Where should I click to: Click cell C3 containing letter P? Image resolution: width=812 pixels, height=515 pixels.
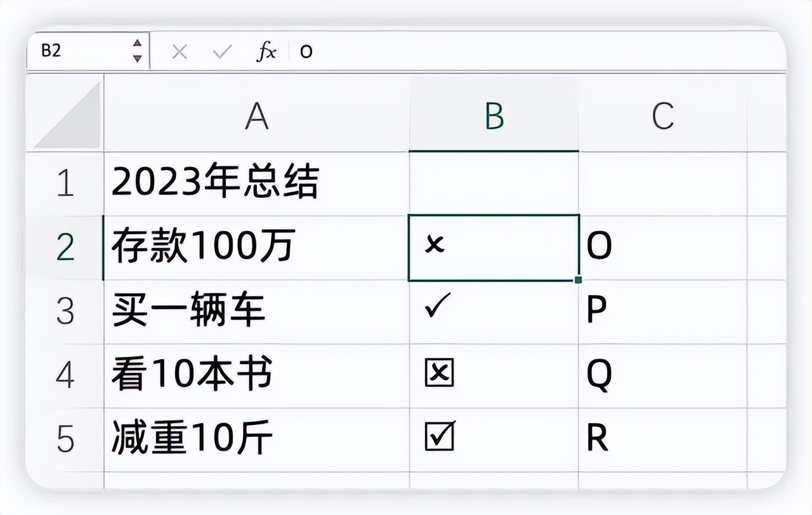tap(662, 312)
